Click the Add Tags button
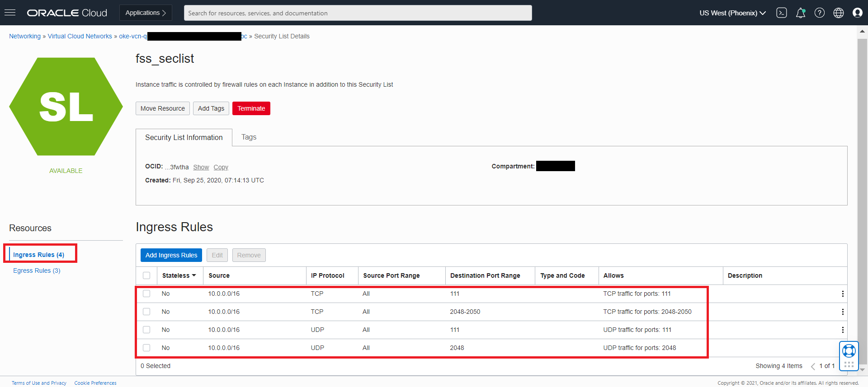 [211, 108]
